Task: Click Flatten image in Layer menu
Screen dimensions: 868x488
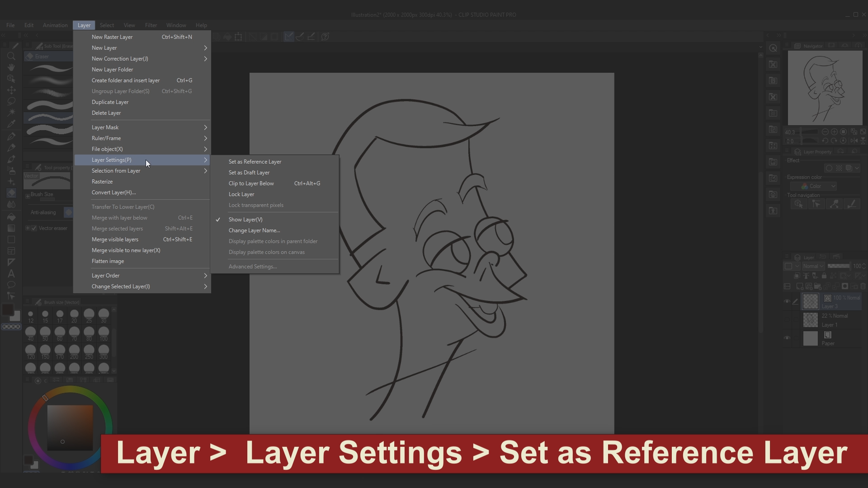Action: (x=142, y=261)
